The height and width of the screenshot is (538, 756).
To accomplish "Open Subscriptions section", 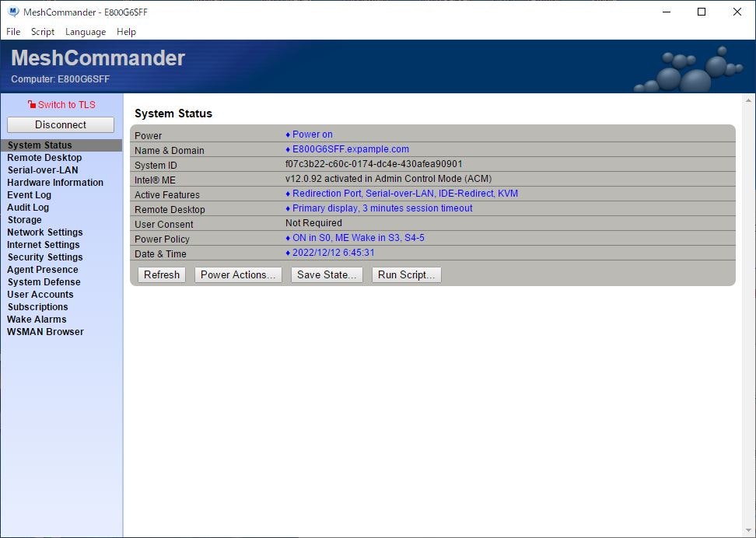I will [x=37, y=307].
